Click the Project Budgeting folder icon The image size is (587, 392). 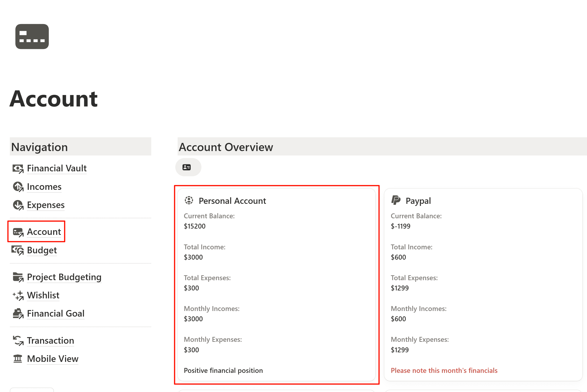tap(18, 277)
